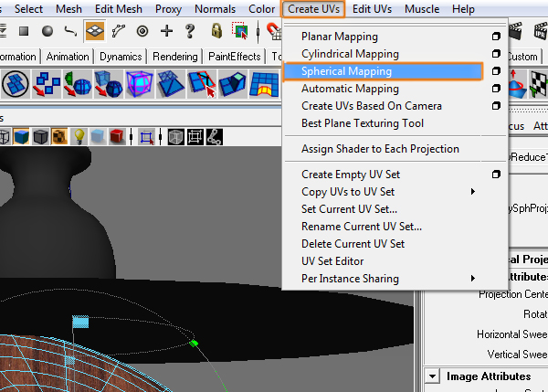Open the Help menu
This screenshot has height=392, width=548.
coord(463,9)
